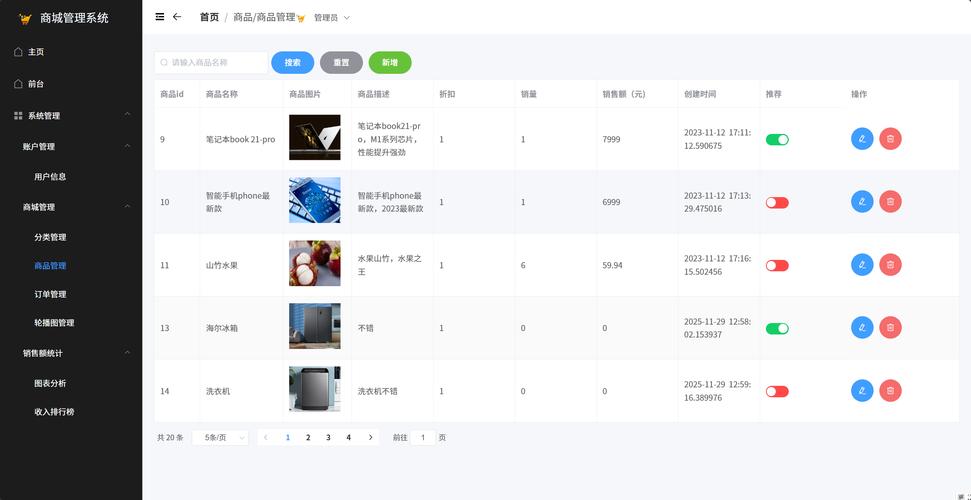Open the 管理员 user dropdown
The image size is (971, 500).
coord(331,18)
